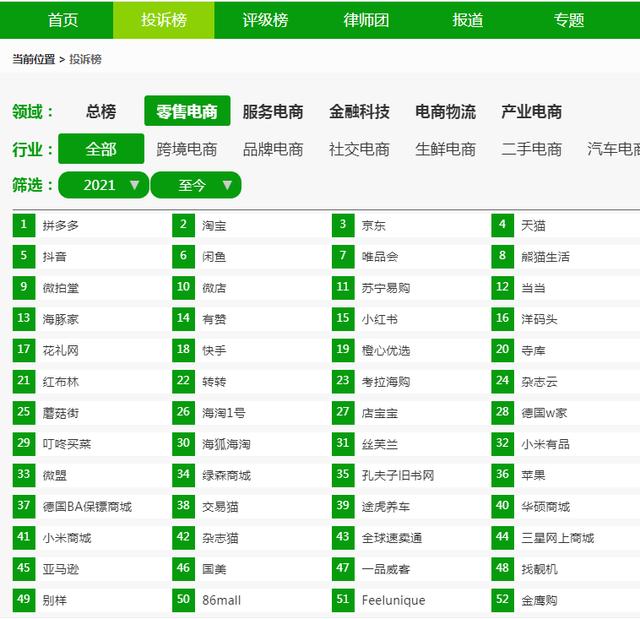Screen dimensions: 640x619
Task: Go to the 首页 home tab
Action: point(63,20)
